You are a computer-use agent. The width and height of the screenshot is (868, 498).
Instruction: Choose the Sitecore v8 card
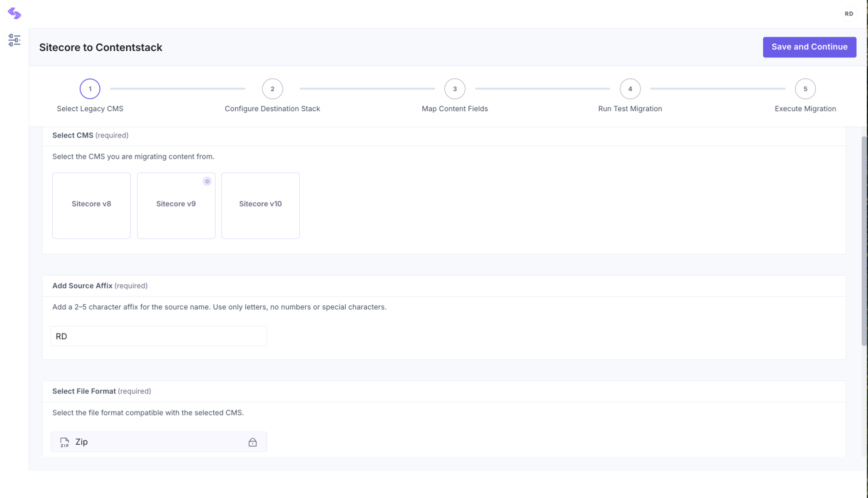coord(91,206)
